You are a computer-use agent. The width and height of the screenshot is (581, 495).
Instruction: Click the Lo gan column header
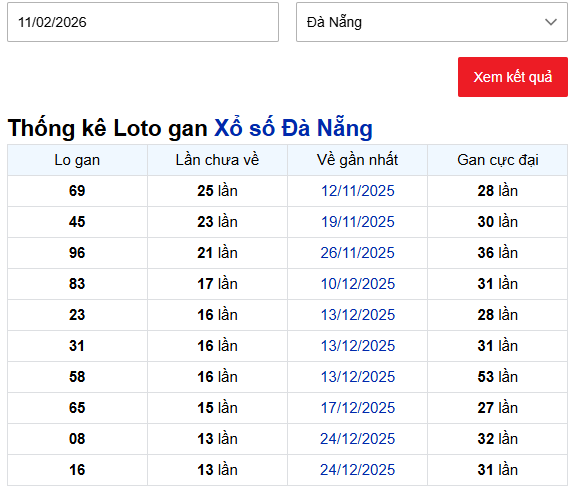(77, 160)
